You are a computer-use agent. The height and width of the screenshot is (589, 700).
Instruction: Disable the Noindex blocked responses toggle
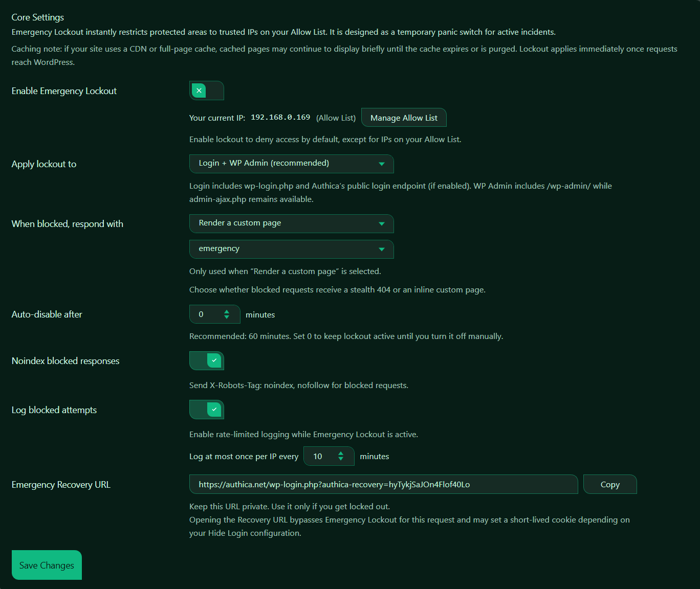(206, 361)
